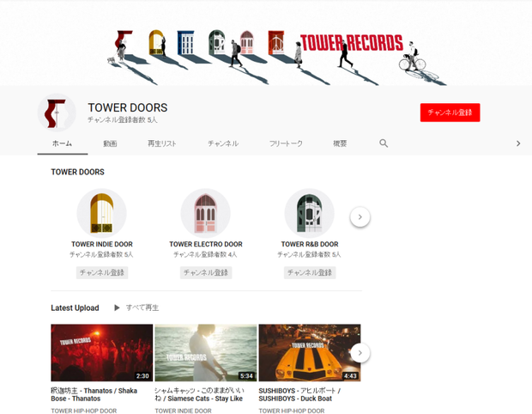Click the すべて再生 play all link

(142, 307)
